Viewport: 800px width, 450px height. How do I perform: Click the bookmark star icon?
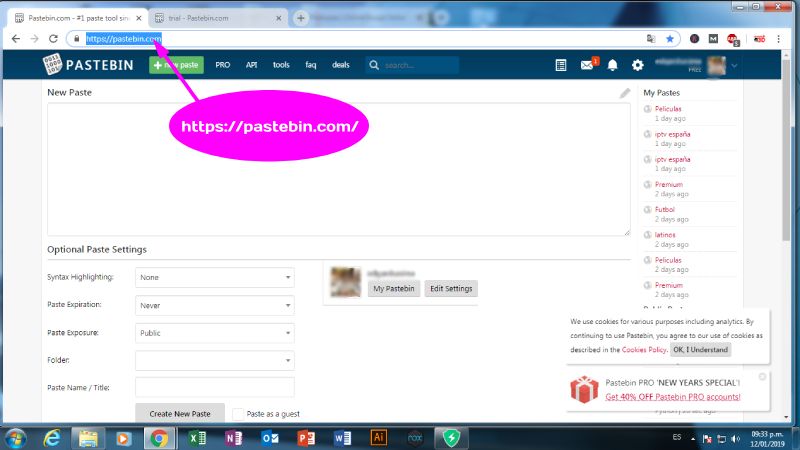click(x=669, y=39)
